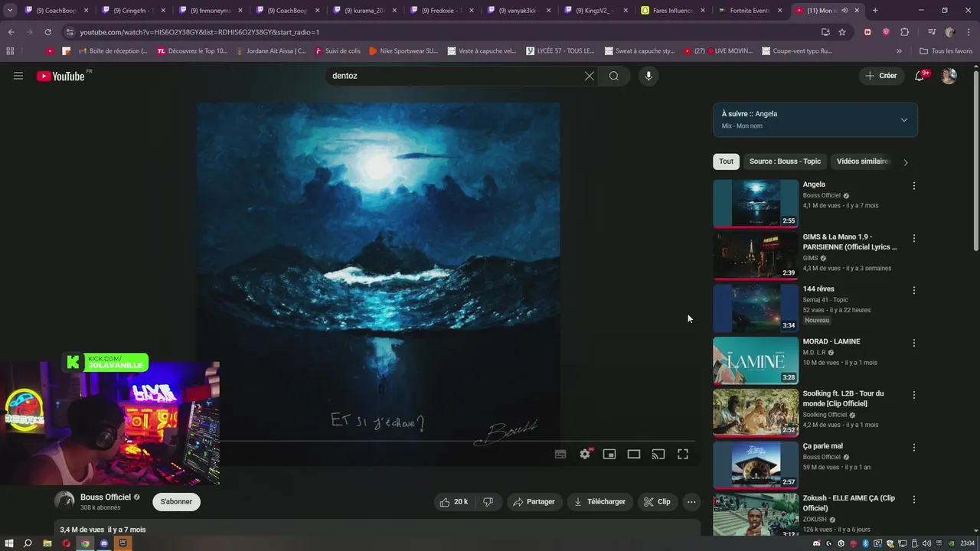Image resolution: width=980 pixels, height=551 pixels.
Task: Clear the search text with the X icon
Action: pyautogui.click(x=590, y=76)
